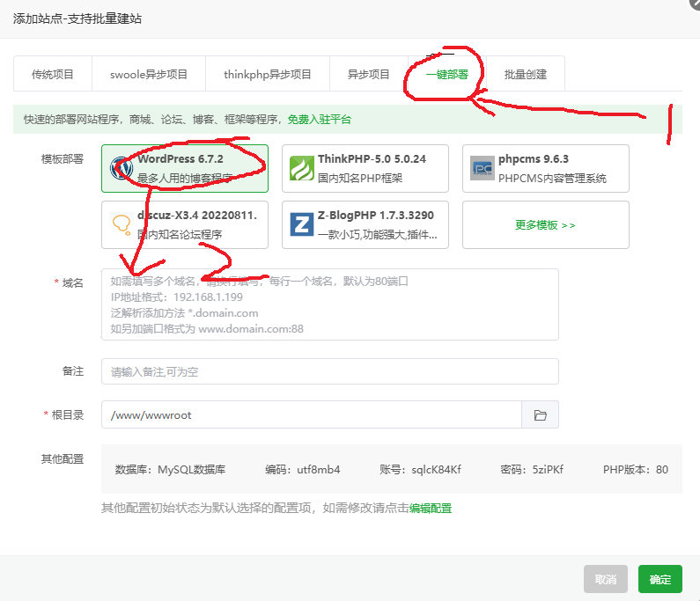The height and width of the screenshot is (601, 700).
Task: Click the 取消 cancel button
Action: point(606,579)
